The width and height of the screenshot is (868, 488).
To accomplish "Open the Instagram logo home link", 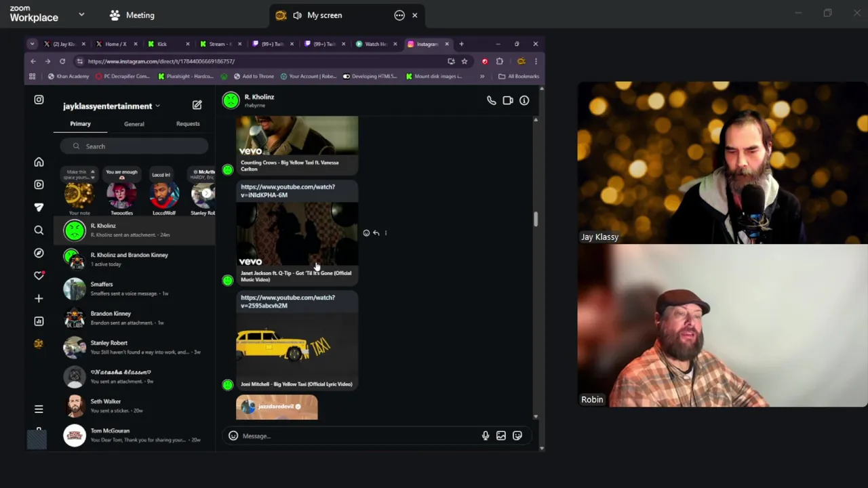I will [x=39, y=100].
